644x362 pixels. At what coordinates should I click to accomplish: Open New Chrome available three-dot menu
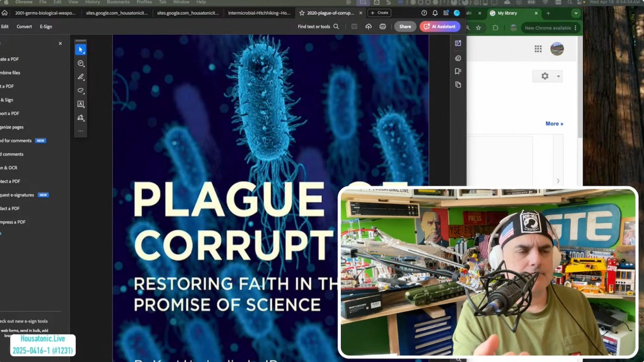point(576,28)
